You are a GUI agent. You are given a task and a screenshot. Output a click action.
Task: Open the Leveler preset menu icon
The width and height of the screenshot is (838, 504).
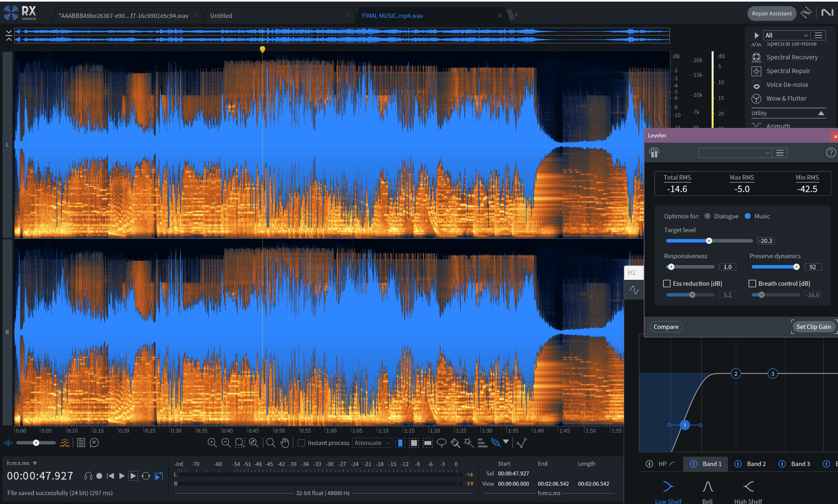tap(780, 153)
